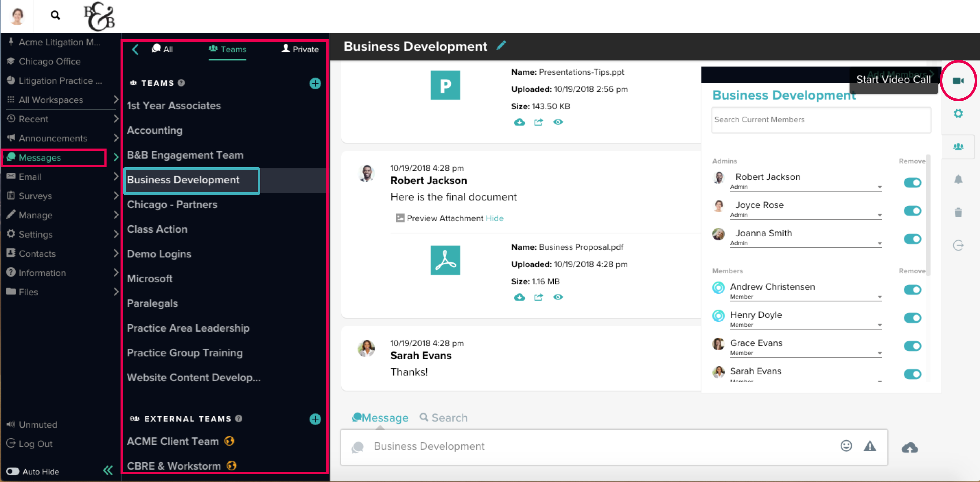This screenshot has width=980, height=482.
Task: Select the Search tab above composer
Action: (x=444, y=418)
